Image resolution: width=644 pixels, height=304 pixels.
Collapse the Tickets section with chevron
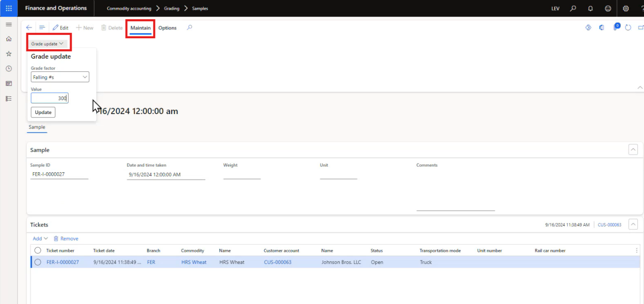(633, 224)
